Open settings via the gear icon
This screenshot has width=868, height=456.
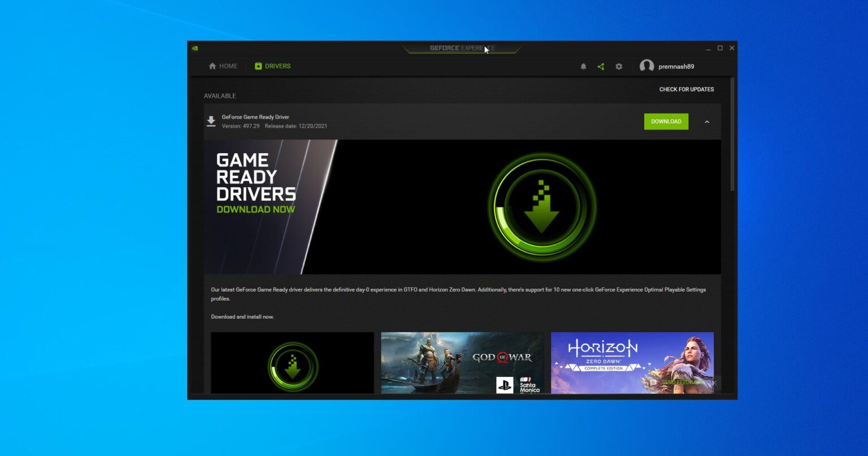[619, 67]
